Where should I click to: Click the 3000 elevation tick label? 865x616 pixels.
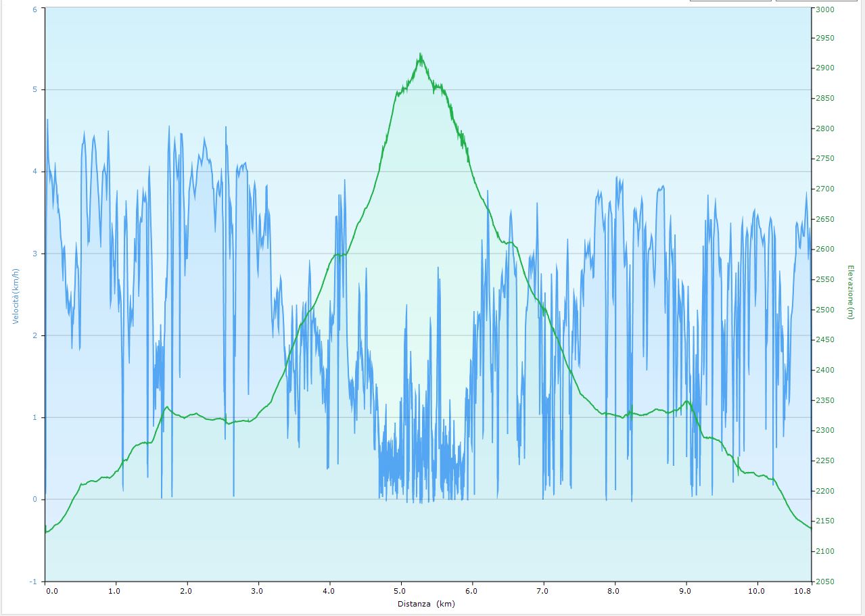tap(824, 9)
